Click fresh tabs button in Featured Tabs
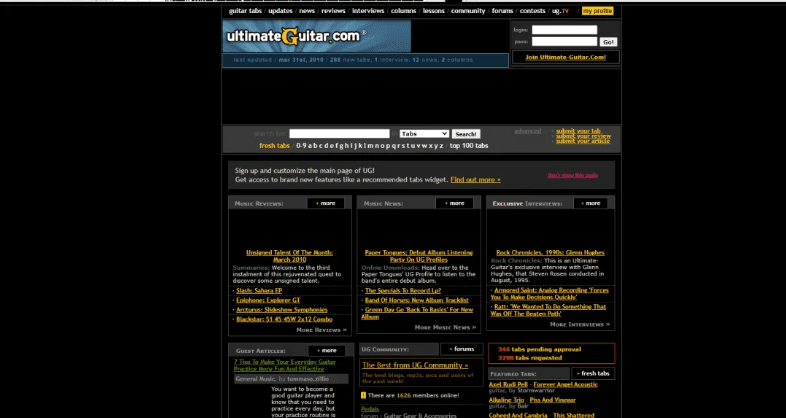786x418 pixels. click(593, 373)
